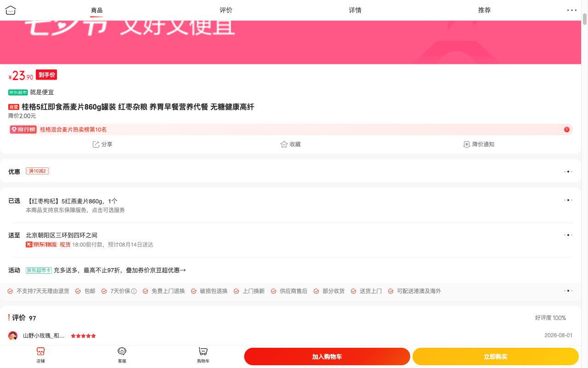588x368 pixels.
Task: Click the reviewer avatar of 山野小玫瑰
Action: coord(13,336)
